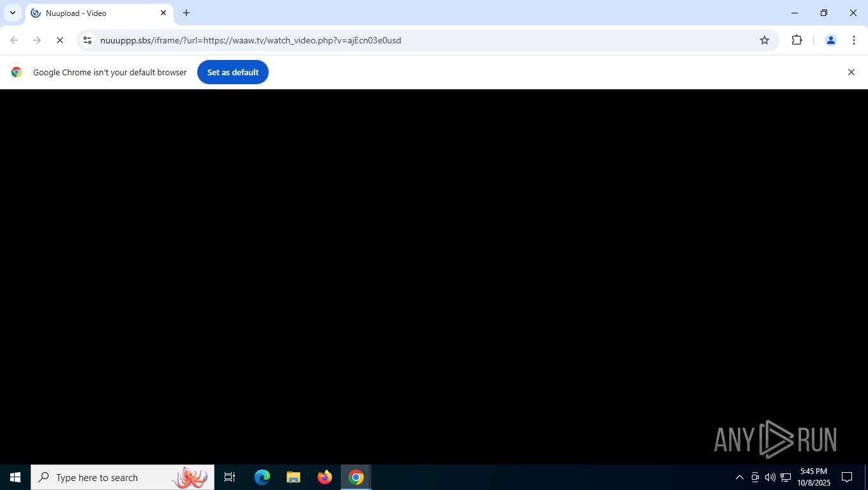Click the Set as default button

click(x=233, y=72)
